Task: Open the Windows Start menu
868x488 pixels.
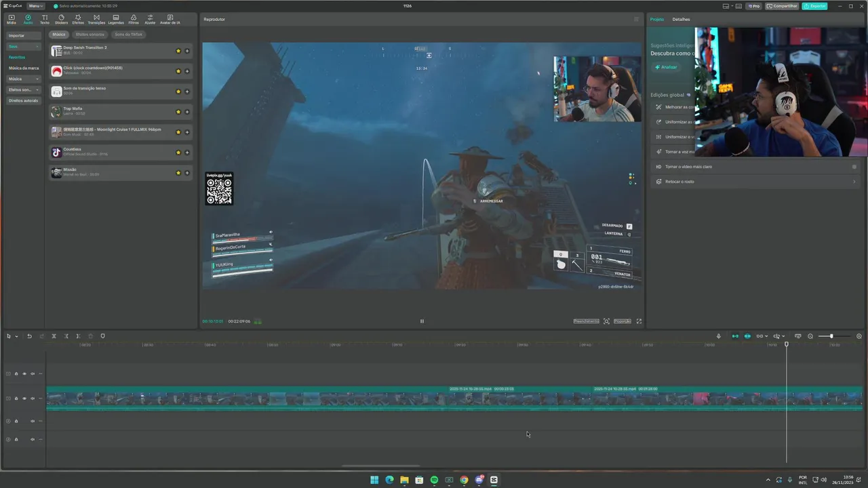Action: (374, 480)
